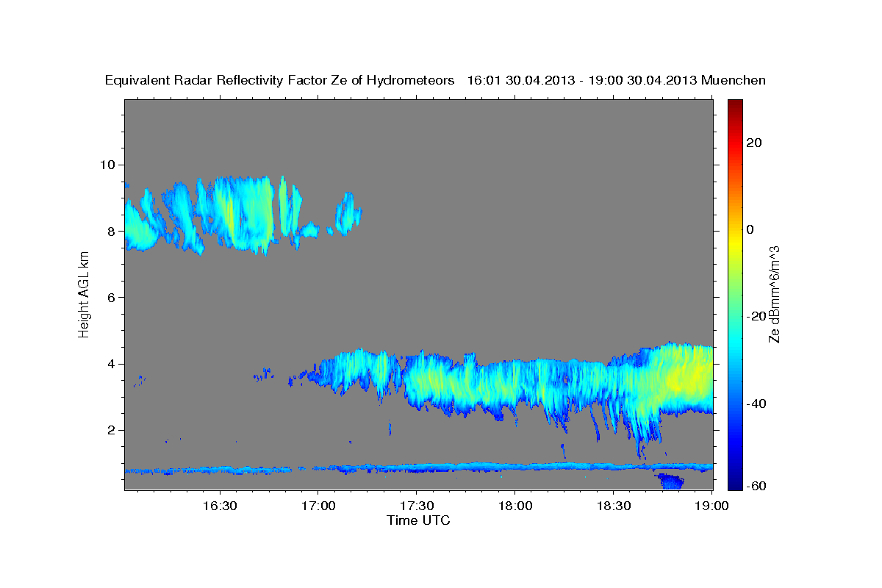Click the height tick label '10'

click(x=109, y=164)
